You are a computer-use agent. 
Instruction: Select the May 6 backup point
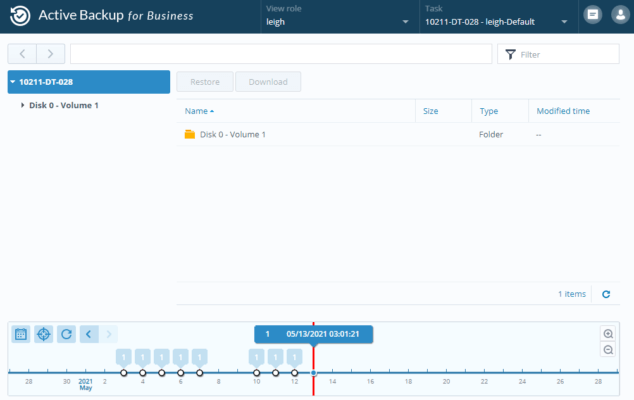[181, 373]
